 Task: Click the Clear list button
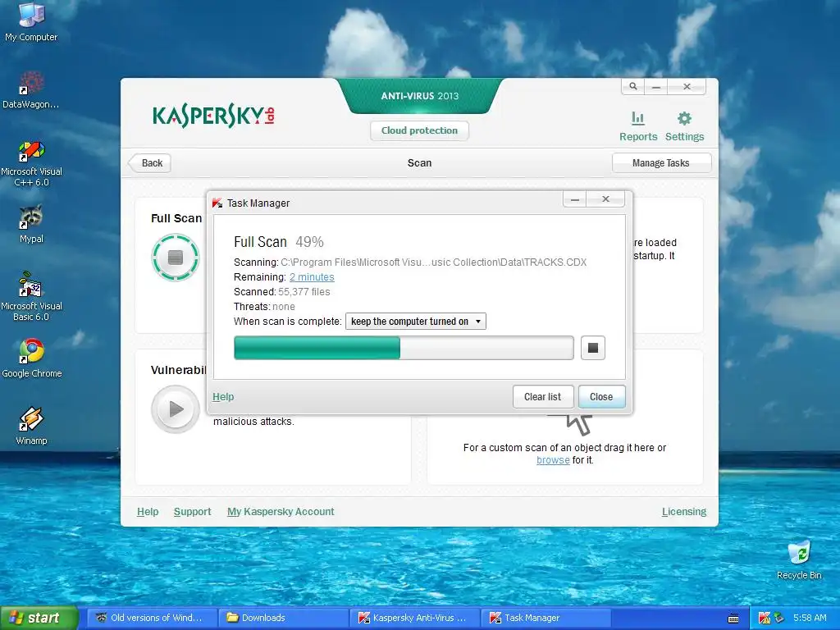point(543,397)
